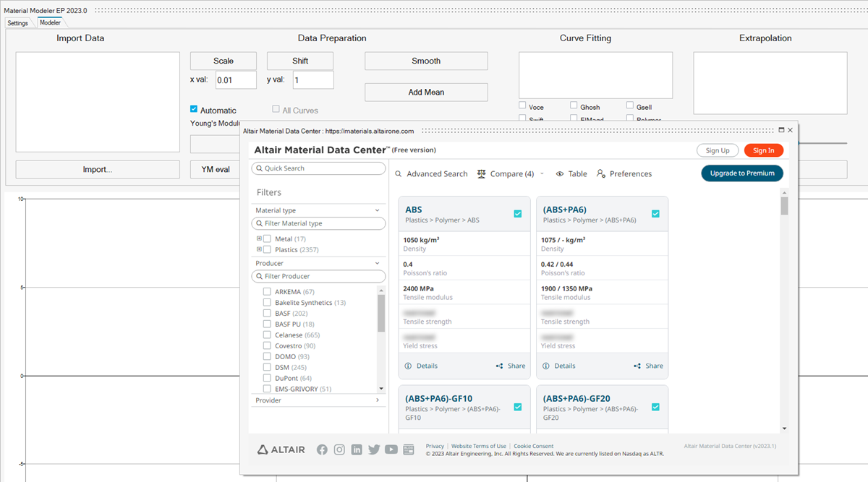Expand the Metal material tree node
The image size is (868, 482).
click(259, 238)
